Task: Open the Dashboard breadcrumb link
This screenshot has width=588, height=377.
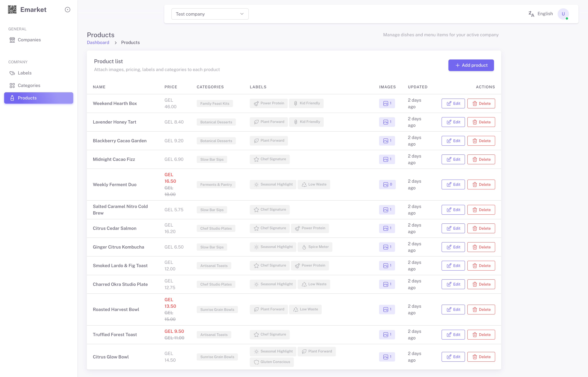Action: [x=98, y=42]
